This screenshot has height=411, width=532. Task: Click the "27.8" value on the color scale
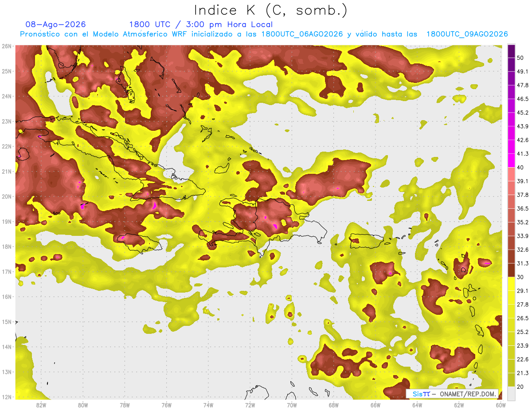coord(523,304)
